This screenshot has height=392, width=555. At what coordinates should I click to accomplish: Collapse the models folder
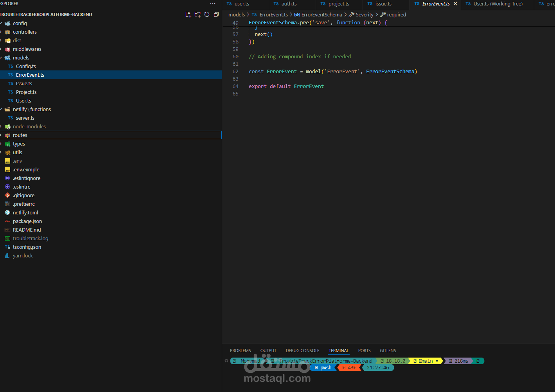pos(111,58)
